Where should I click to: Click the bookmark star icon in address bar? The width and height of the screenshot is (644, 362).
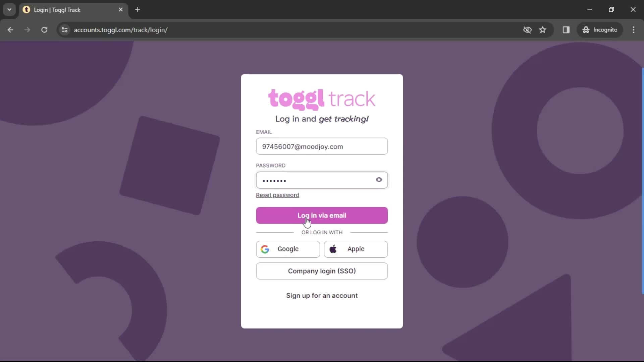pyautogui.click(x=544, y=29)
